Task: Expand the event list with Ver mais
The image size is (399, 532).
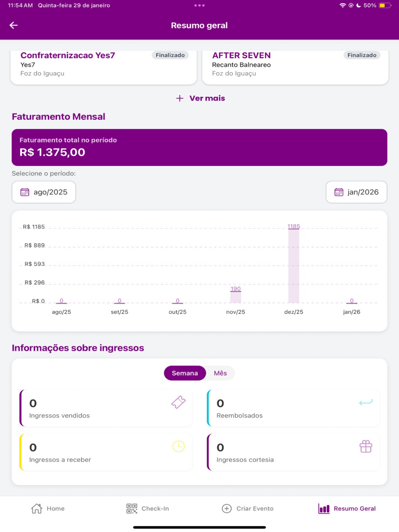Action: [x=200, y=98]
